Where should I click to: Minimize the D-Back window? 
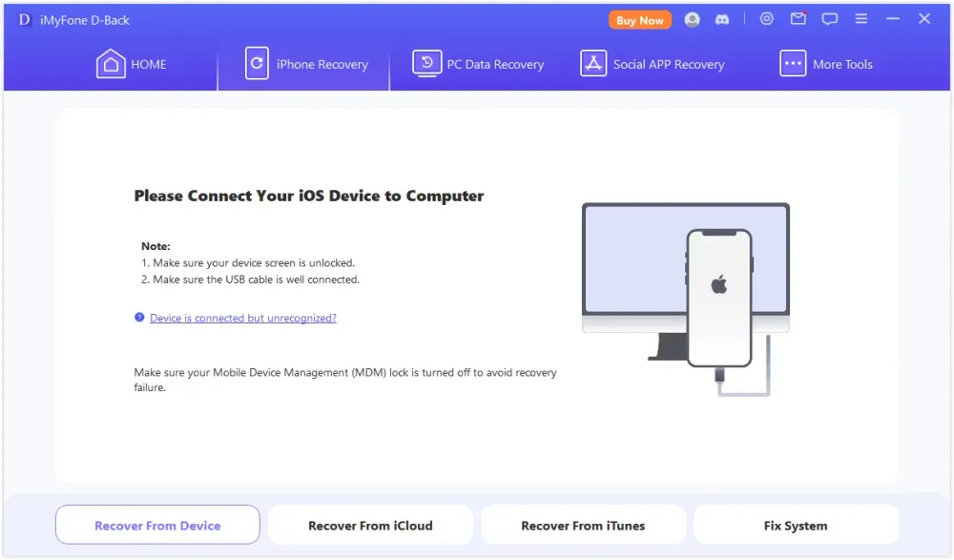pyautogui.click(x=893, y=19)
